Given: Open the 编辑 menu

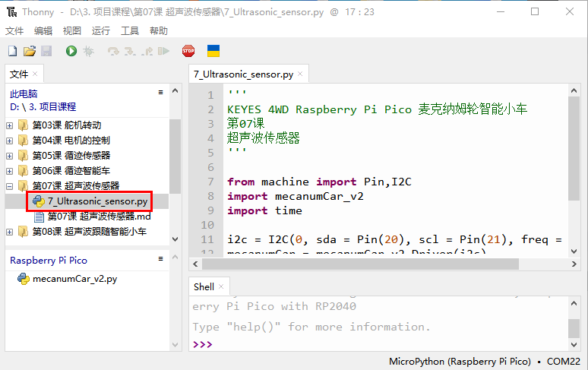Looking at the screenshot, I should (43, 30).
